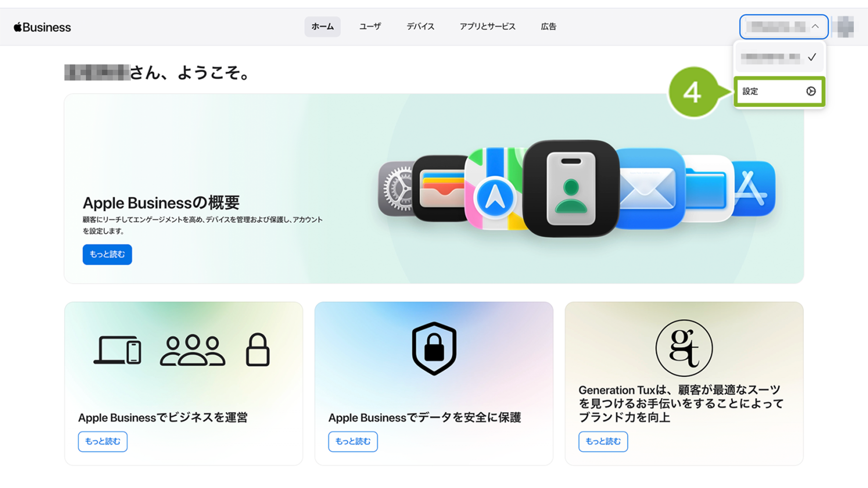Image resolution: width=868 pixels, height=488 pixels.
Task: Click the central ID badge app icon
Action: (x=571, y=189)
